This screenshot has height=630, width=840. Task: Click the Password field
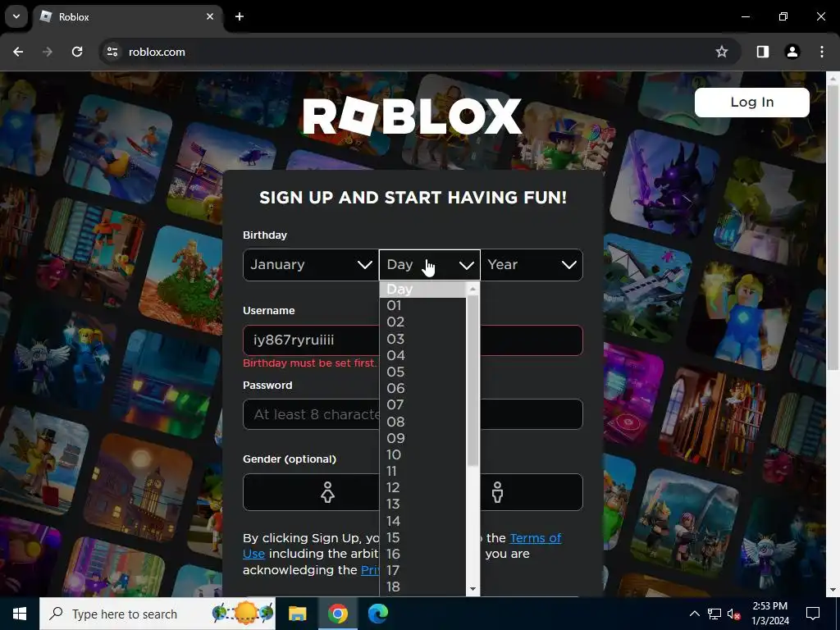pos(413,414)
